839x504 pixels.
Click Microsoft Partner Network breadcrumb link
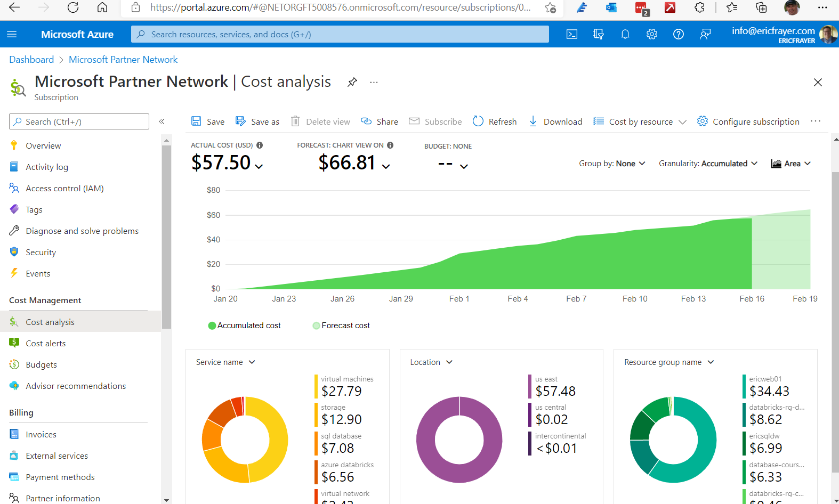coord(123,60)
